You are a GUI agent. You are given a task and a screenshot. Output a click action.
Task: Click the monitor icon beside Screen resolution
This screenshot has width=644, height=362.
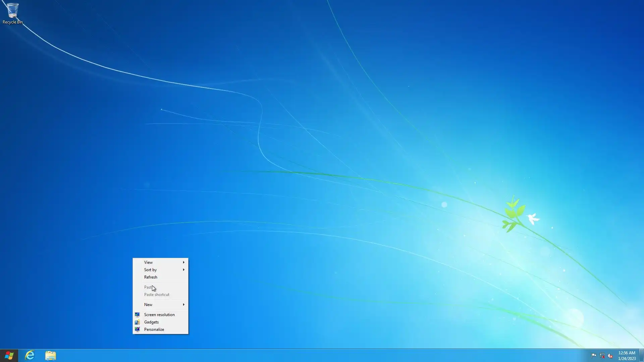click(x=137, y=315)
